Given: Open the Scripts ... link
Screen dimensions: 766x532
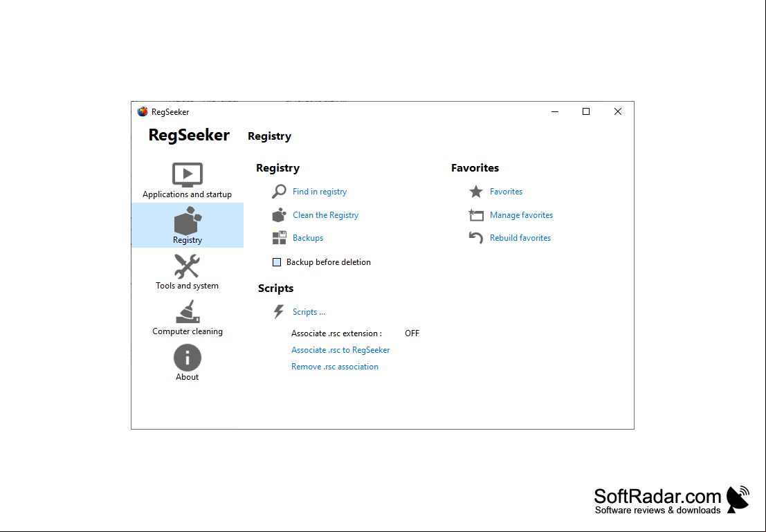Looking at the screenshot, I should (309, 312).
